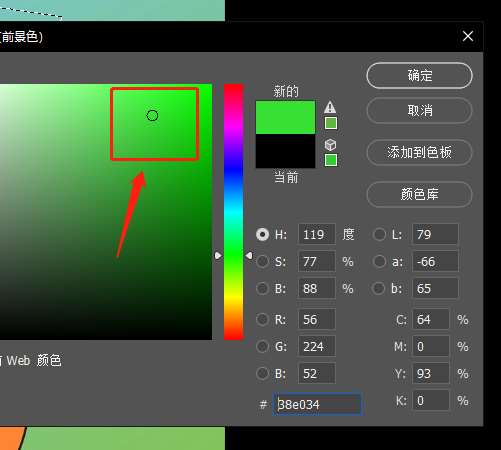Click the new green color preview
The image size is (501, 450).
click(285, 117)
